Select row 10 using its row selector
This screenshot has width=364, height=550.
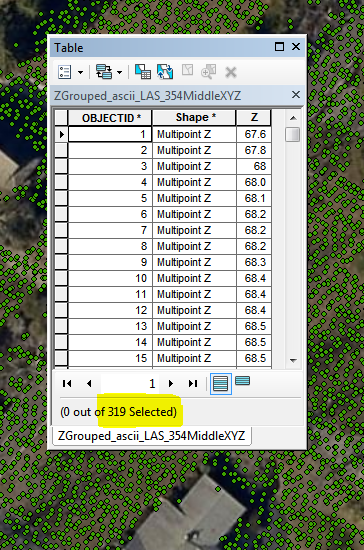[61, 279]
